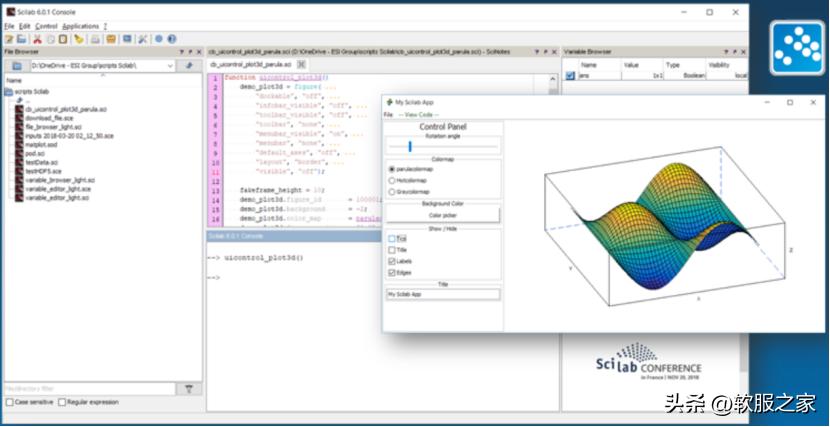Image resolution: width=830 pixels, height=427 pixels.
Task: Expand the directory path dropdown
Action: click(170, 65)
